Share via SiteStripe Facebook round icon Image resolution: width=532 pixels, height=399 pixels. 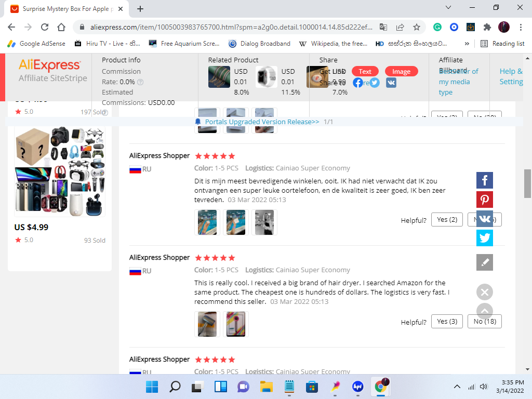(357, 83)
